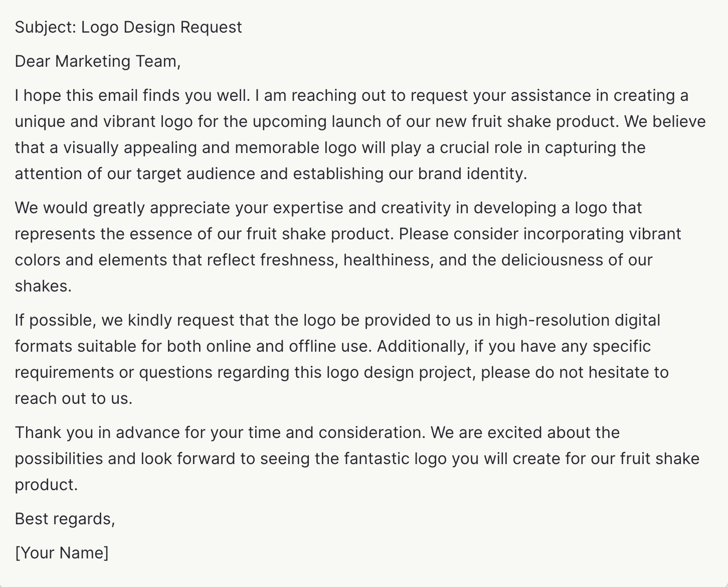Click the word 'healthiness' in the email
This screenshot has height=587, width=728.
[387, 260]
